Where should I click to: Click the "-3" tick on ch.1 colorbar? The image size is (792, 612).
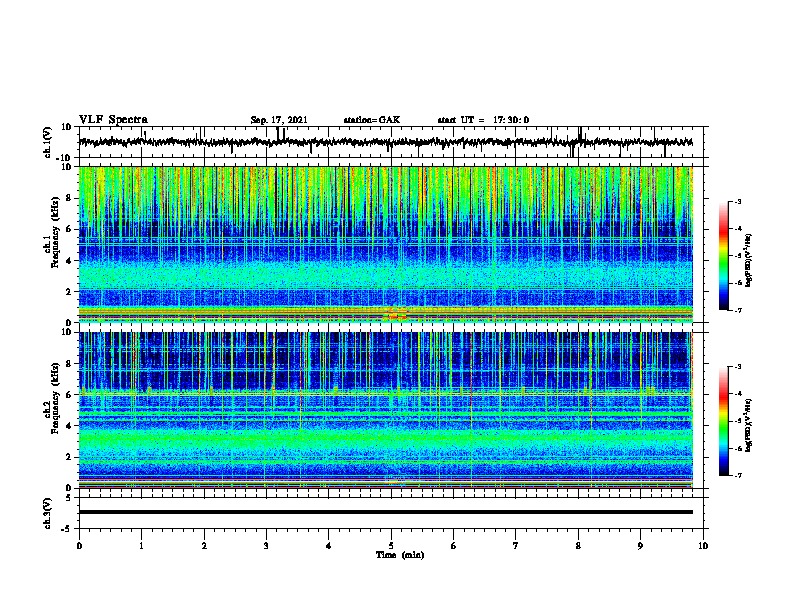pos(737,201)
